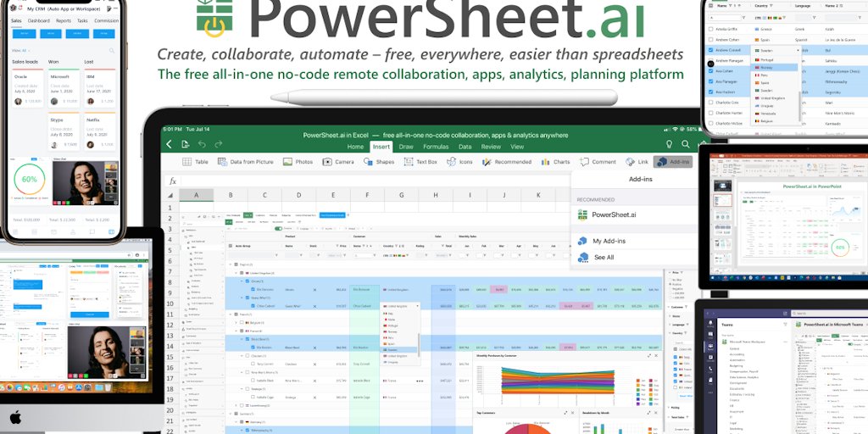The image size is (868, 434).
Task: Check the Amelia Griffin row checkbox
Action: point(711,30)
